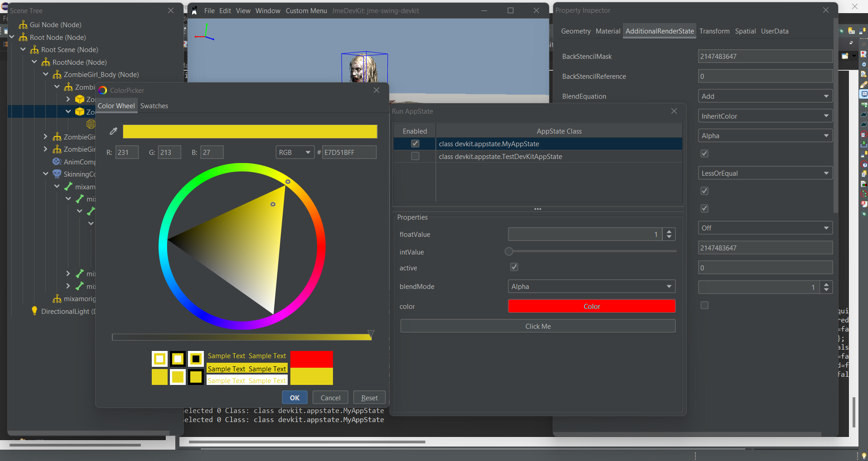
Task: Open the Off dropdown in Property Inspector
Action: click(x=765, y=228)
